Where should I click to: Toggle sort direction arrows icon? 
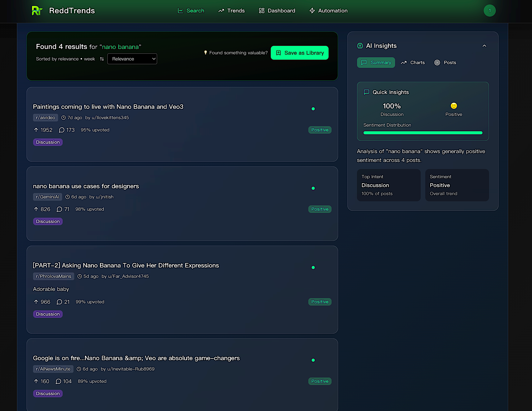click(102, 59)
